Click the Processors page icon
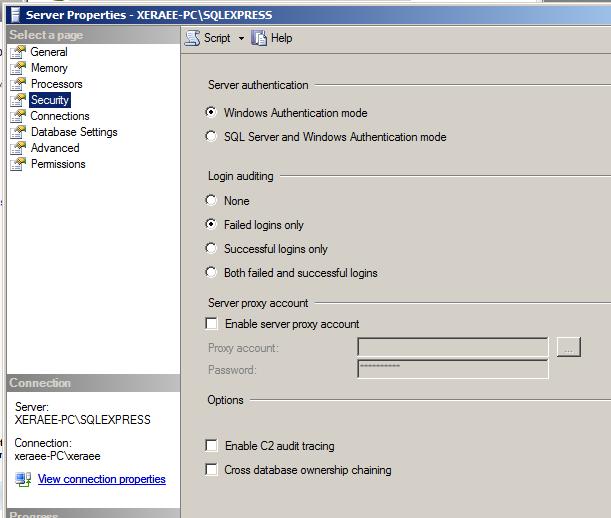Screen dimensions: 611x518 tap(17, 84)
